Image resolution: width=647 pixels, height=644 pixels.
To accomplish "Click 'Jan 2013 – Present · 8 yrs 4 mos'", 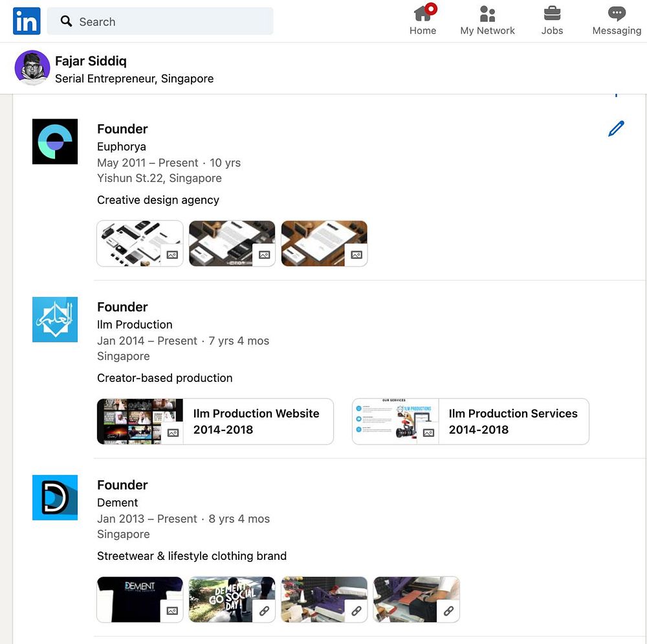I will point(183,518).
